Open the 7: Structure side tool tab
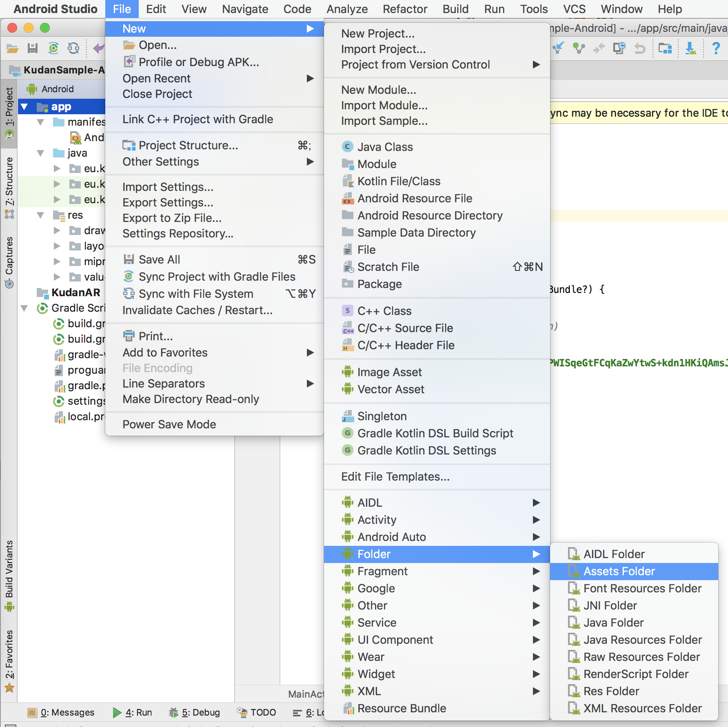Viewport: 728px width, 727px height. click(x=9, y=188)
